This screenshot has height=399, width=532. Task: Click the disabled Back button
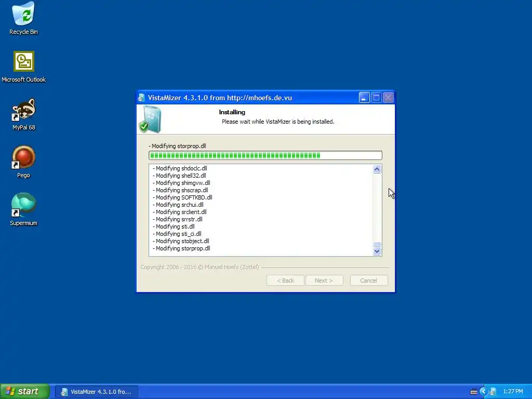285,281
